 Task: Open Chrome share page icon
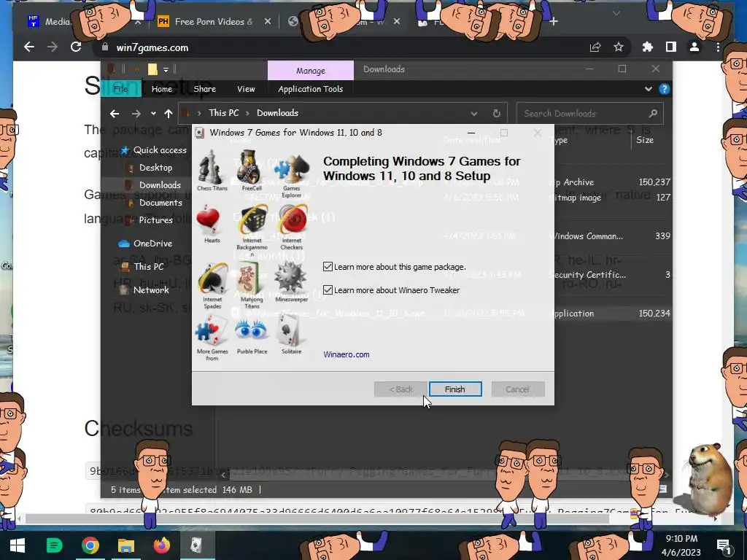point(595,47)
